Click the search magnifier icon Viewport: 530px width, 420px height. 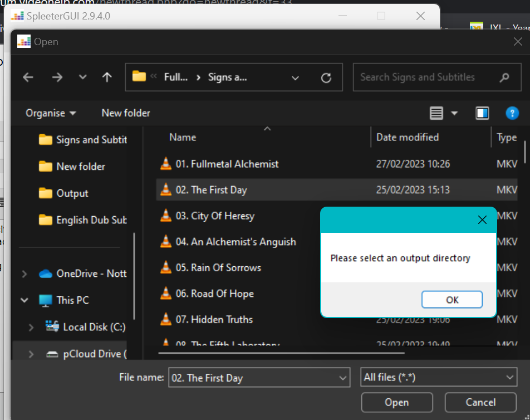(x=504, y=77)
